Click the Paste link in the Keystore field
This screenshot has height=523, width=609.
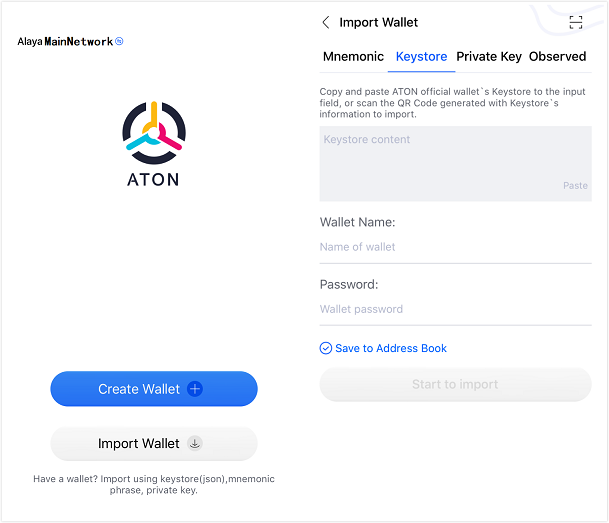pos(575,185)
